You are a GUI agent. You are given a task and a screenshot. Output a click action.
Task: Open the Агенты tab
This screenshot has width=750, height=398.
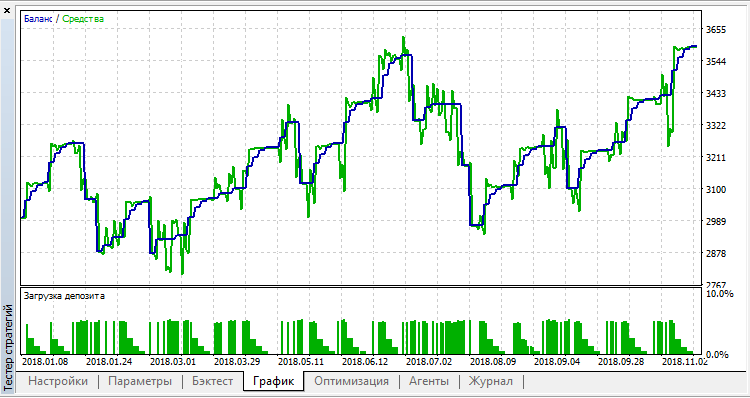click(429, 381)
